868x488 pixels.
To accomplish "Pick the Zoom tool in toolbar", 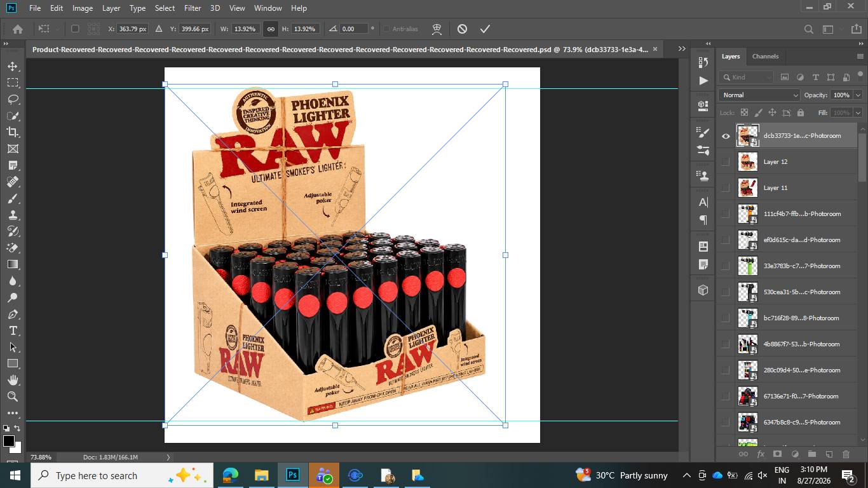I will [x=13, y=396].
